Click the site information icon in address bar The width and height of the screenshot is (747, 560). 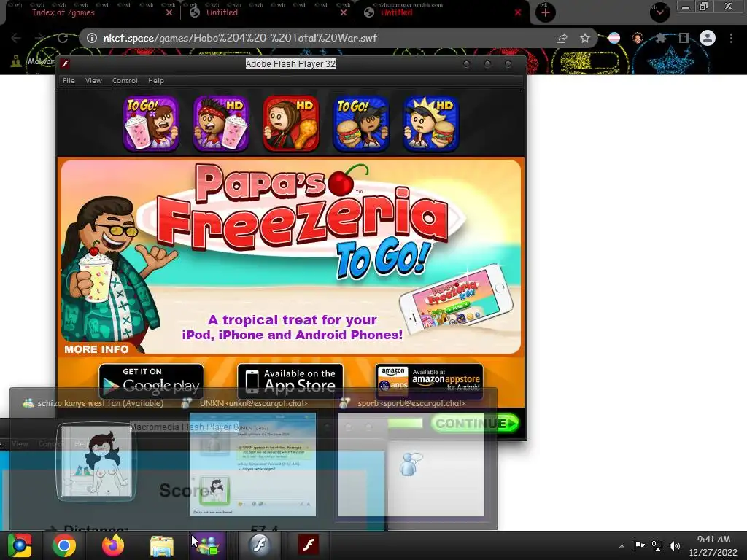[92, 38]
